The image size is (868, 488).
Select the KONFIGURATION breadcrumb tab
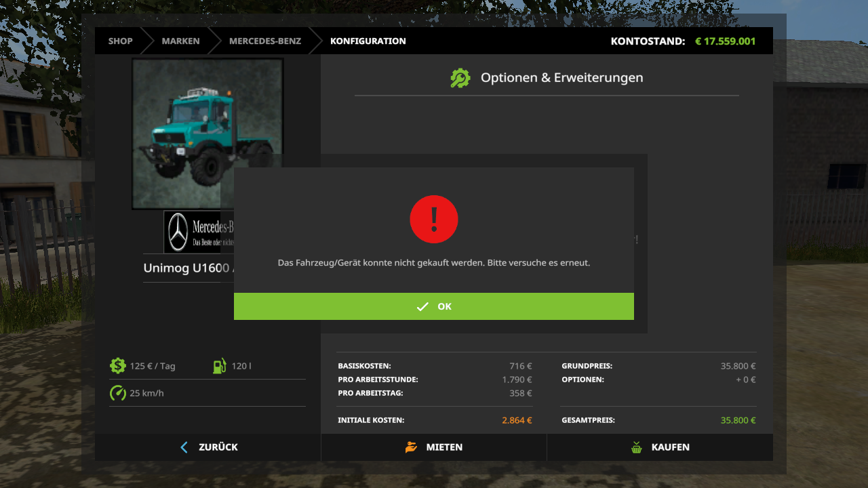(368, 41)
